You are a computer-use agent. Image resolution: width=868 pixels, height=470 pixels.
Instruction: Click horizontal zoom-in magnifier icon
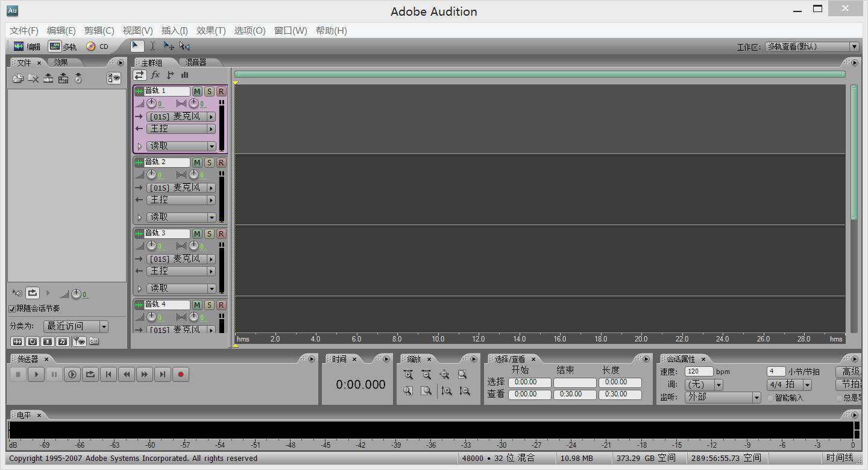(x=408, y=375)
